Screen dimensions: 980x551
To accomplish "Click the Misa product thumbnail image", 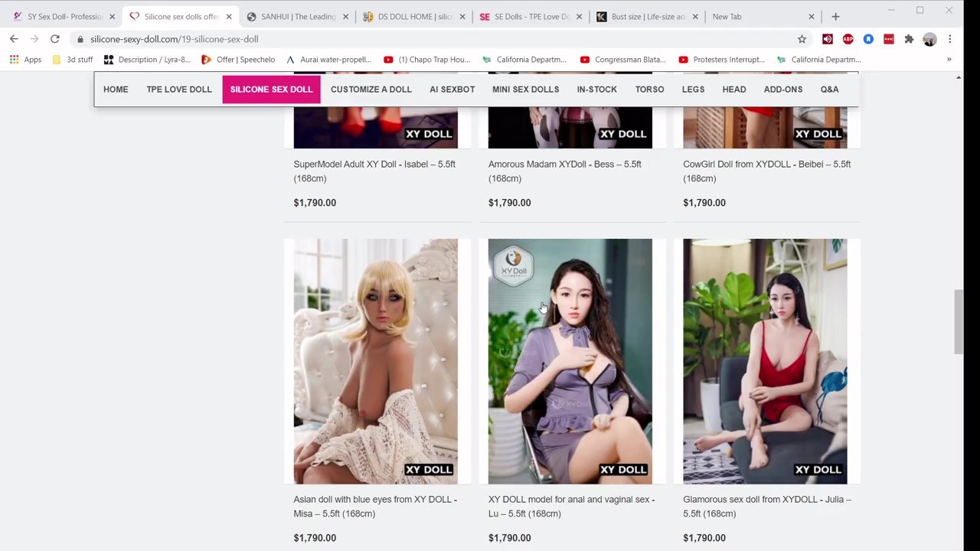I will click(376, 361).
